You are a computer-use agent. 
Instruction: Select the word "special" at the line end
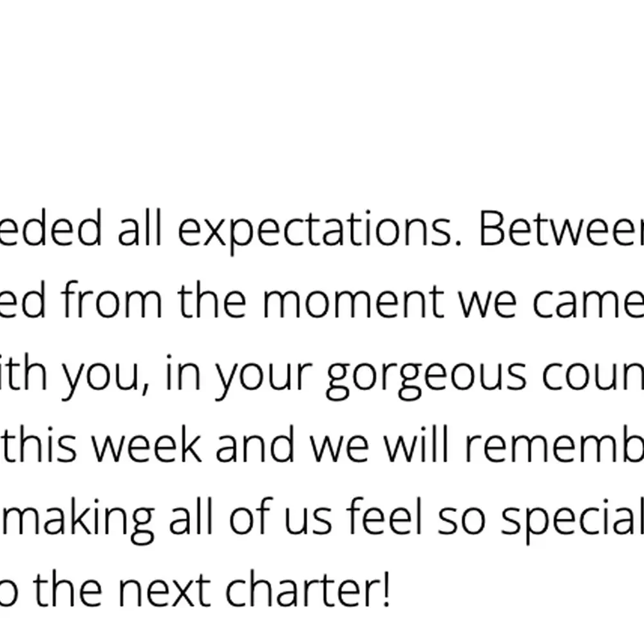coord(572,521)
